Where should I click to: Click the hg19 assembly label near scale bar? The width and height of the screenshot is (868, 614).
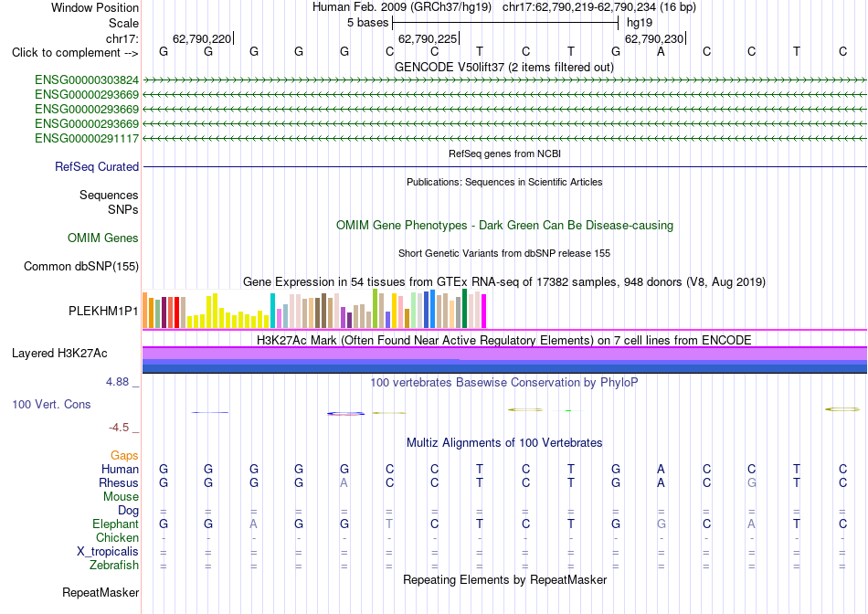(640, 23)
